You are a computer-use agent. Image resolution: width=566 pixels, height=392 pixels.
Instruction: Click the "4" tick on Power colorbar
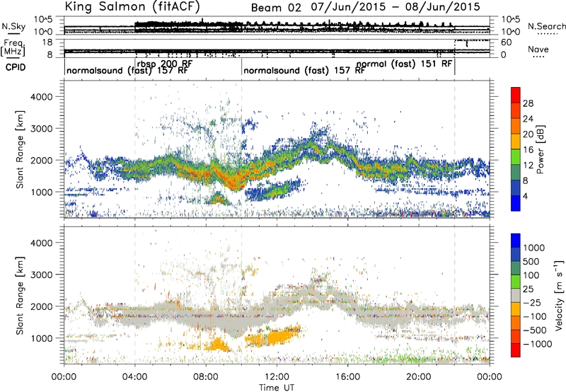[526, 197]
